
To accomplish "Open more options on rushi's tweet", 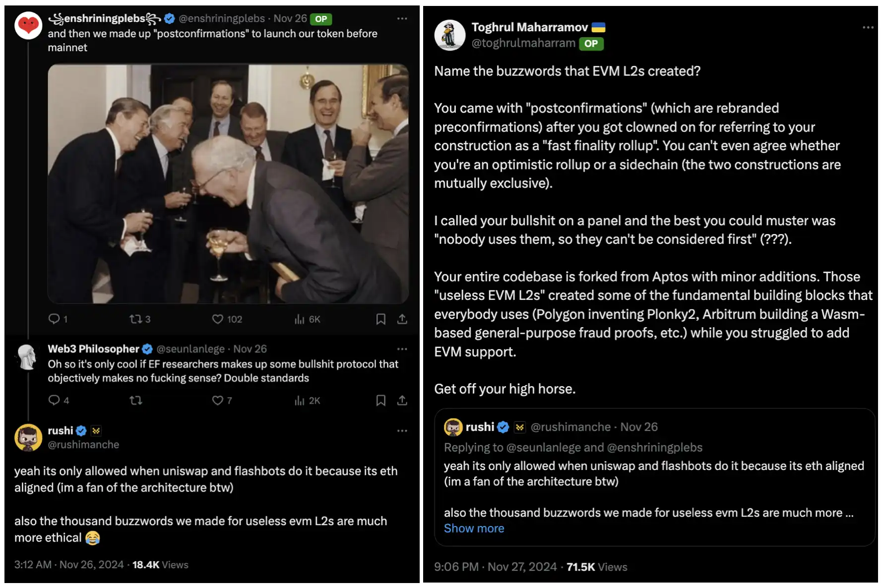I will pos(402,431).
